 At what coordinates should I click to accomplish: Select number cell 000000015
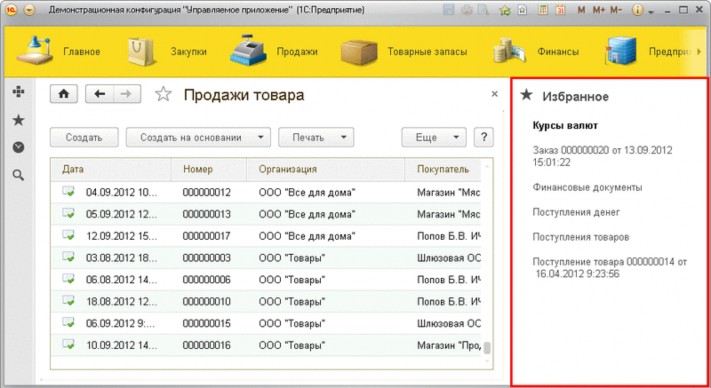pyautogui.click(x=207, y=323)
